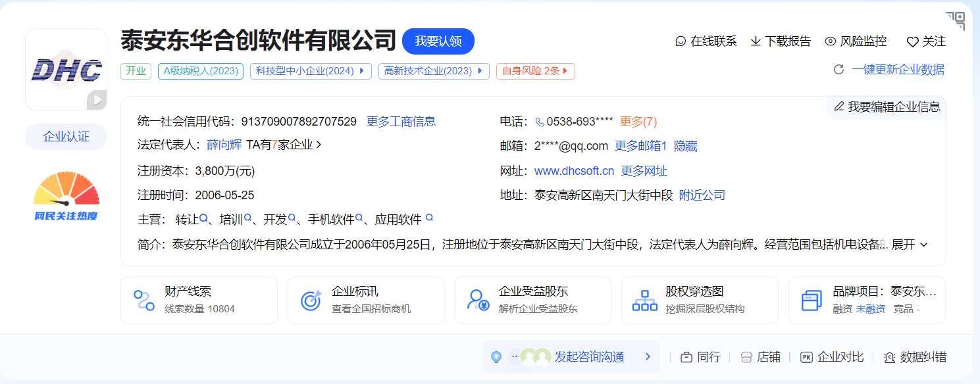980x384 pixels.
Task: Click the lightbulb icon in the consultation bar
Action: (x=496, y=357)
